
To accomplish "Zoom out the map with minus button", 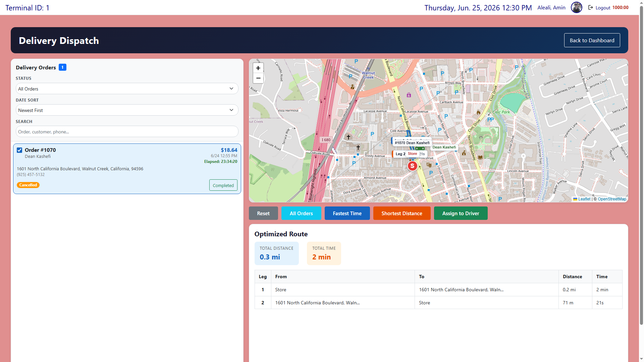I will [258, 78].
